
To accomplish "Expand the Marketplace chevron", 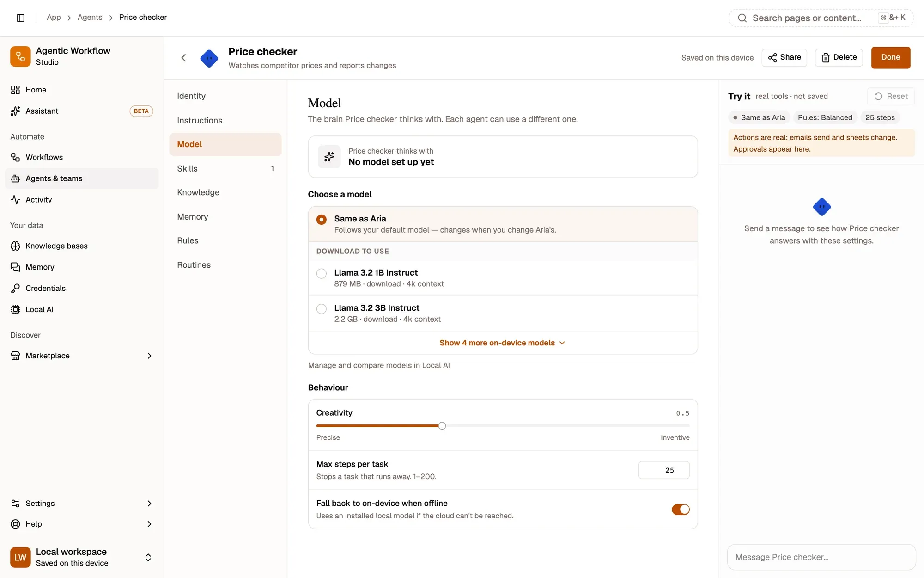I will tap(149, 356).
